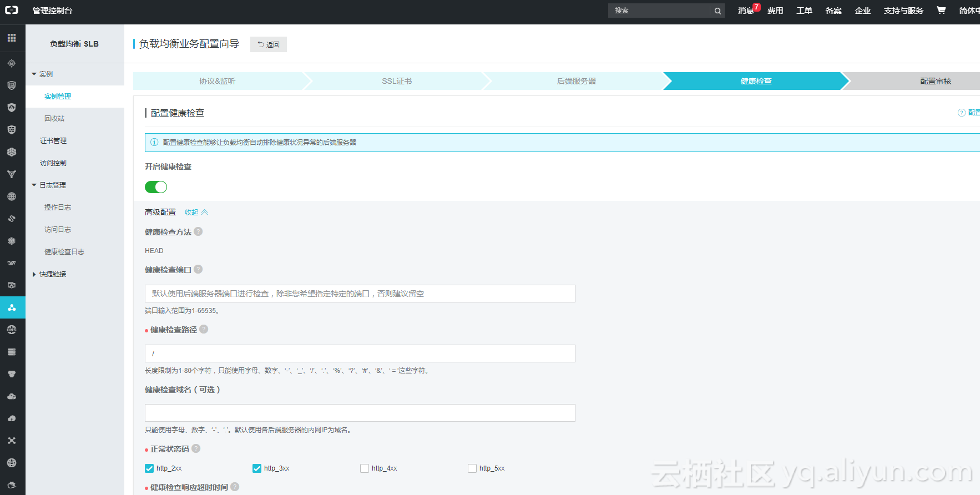The height and width of the screenshot is (495, 980).
Task: Open the brick-wall firewall shield sidebar icon
Action: click(12, 130)
